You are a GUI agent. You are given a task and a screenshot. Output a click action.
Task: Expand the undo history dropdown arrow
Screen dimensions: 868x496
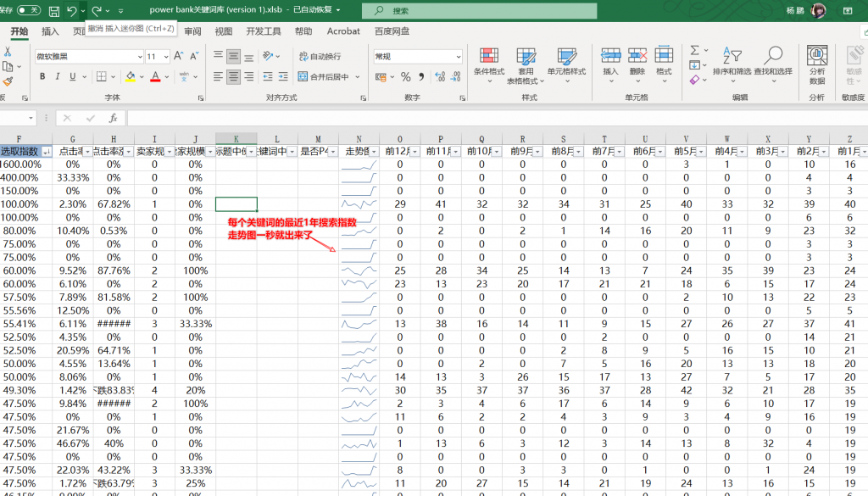(x=82, y=10)
